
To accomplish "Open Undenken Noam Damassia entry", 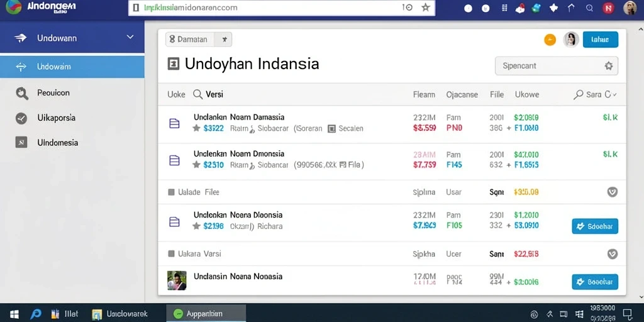I will click(x=238, y=117).
